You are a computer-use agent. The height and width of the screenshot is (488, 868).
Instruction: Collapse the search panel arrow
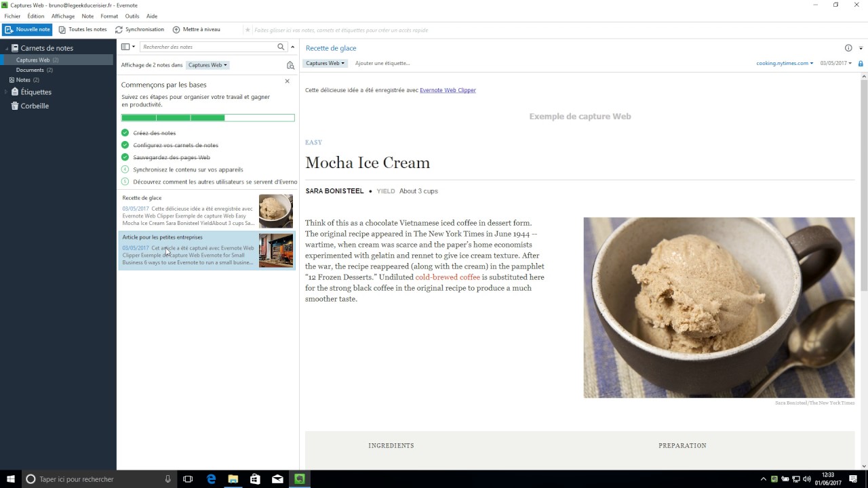tap(293, 47)
